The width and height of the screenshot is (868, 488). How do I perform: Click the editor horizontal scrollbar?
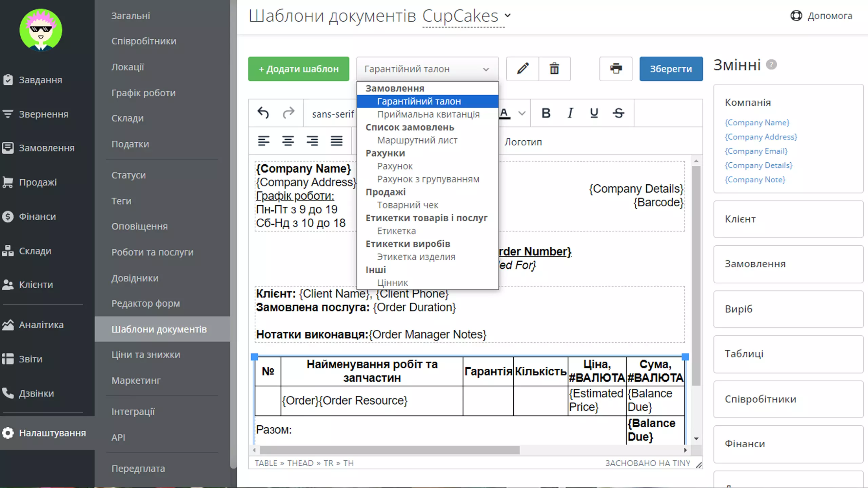[x=389, y=450]
